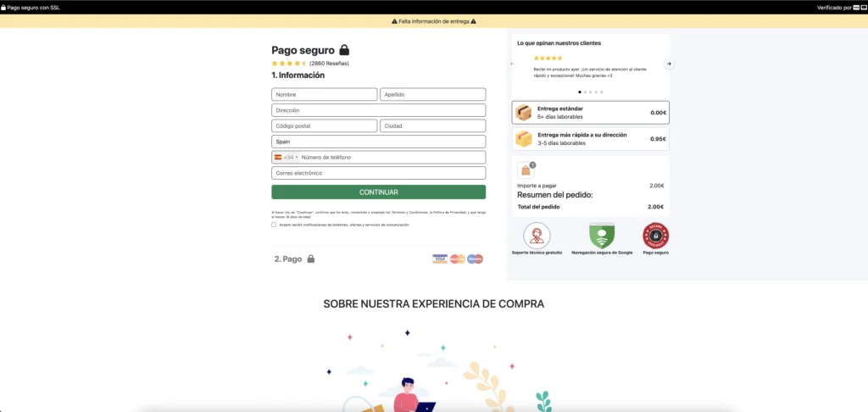The width and height of the screenshot is (868, 412).
Task: Focus the Número de teléfono field
Action: click(392, 158)
